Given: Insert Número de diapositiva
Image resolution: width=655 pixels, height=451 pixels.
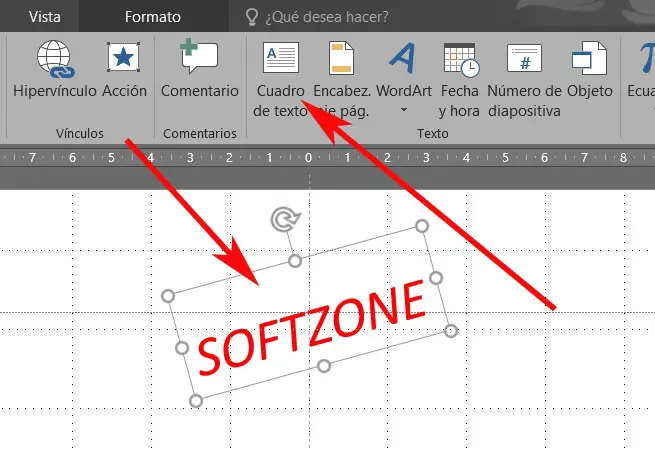Looking at the screenshot, I should pyautogui.click(x=524, y=79).
